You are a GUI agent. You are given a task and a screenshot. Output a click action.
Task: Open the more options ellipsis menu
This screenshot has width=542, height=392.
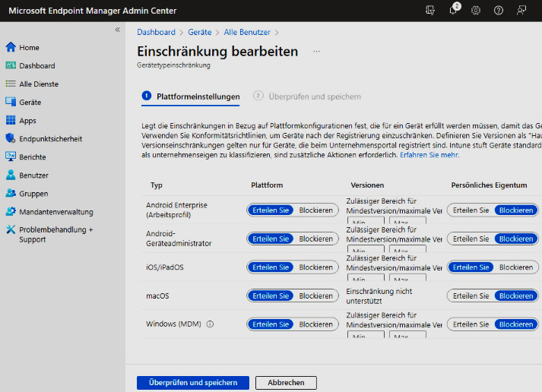[x=317, y=52]
